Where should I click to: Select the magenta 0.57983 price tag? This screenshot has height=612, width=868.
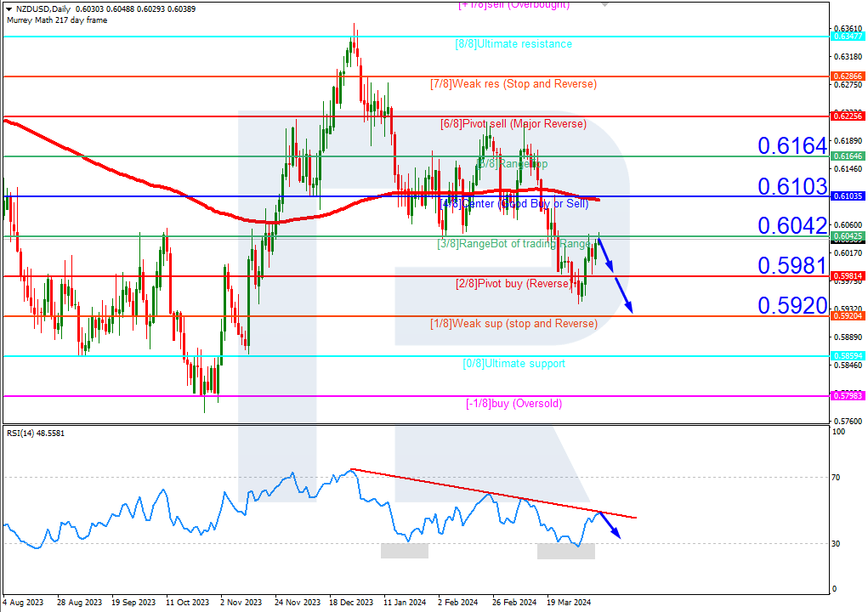pos(847,394)
